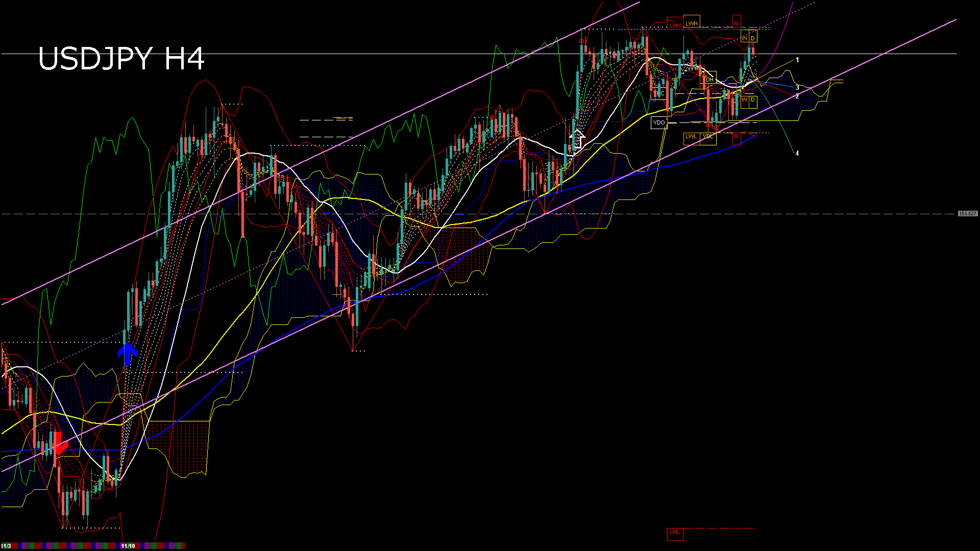Viewport: 980px width, 551px height.
Task: Click the blue up arrow signal
Action: pyautogui.click(x=128, y=353)
